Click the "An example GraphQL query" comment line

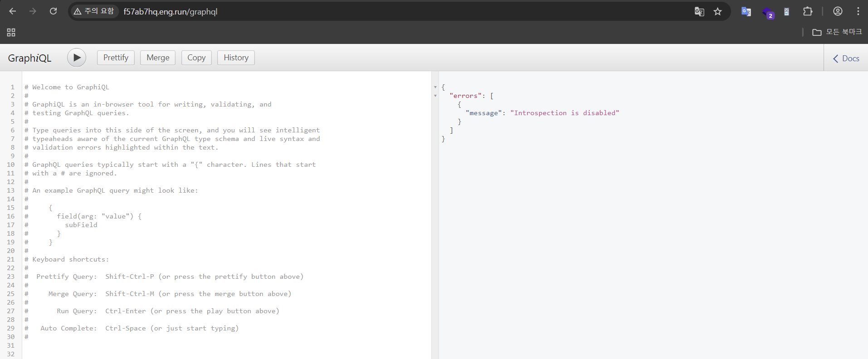[x=111, y=190]
